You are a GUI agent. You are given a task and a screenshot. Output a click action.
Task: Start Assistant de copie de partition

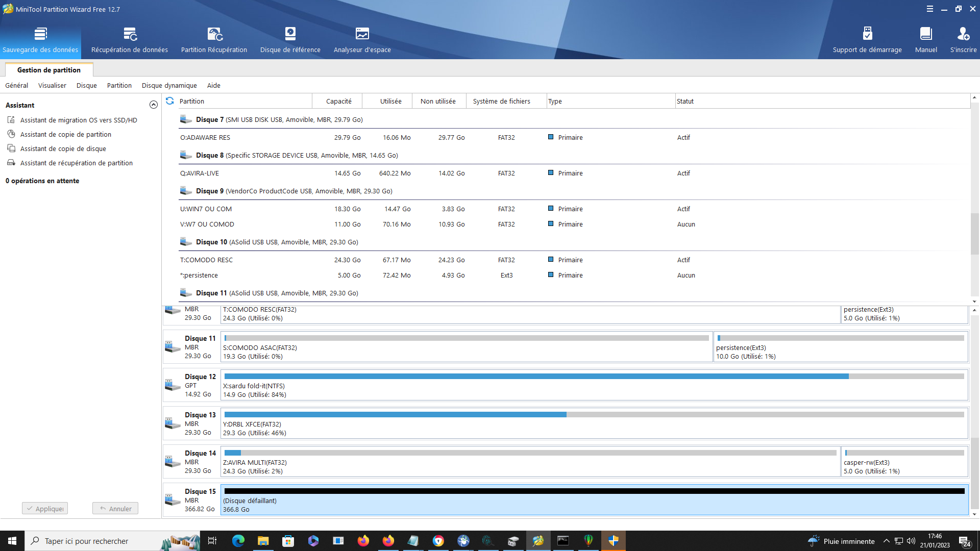click(x=66, y=134)
